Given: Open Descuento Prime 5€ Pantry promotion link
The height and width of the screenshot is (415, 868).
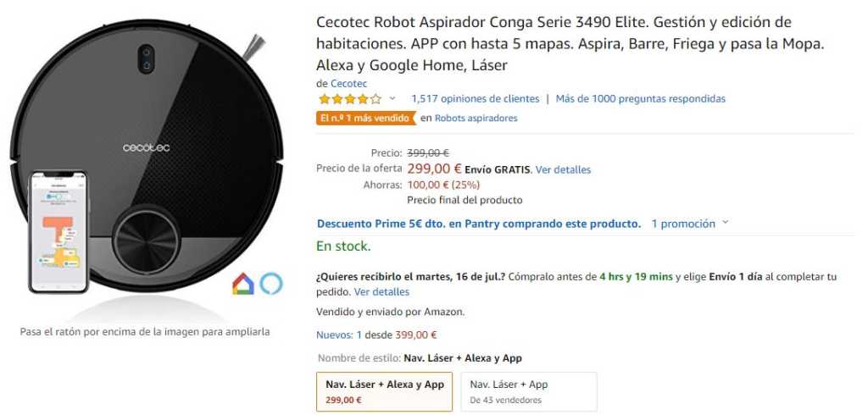Looking at the screenshot, I should (x=478, y=224).
